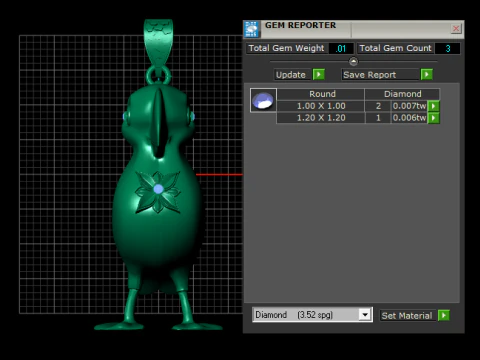Click the Gem Reporter logo icon
Image resolution: width=480 pixels, height=360 pixels.
point(252,29)
